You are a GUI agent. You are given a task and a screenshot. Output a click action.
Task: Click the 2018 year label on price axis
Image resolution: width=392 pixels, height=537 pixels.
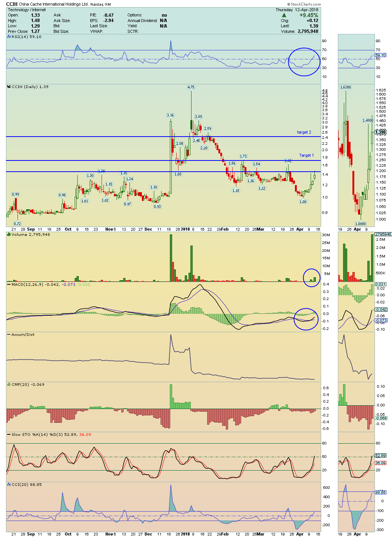185,229
